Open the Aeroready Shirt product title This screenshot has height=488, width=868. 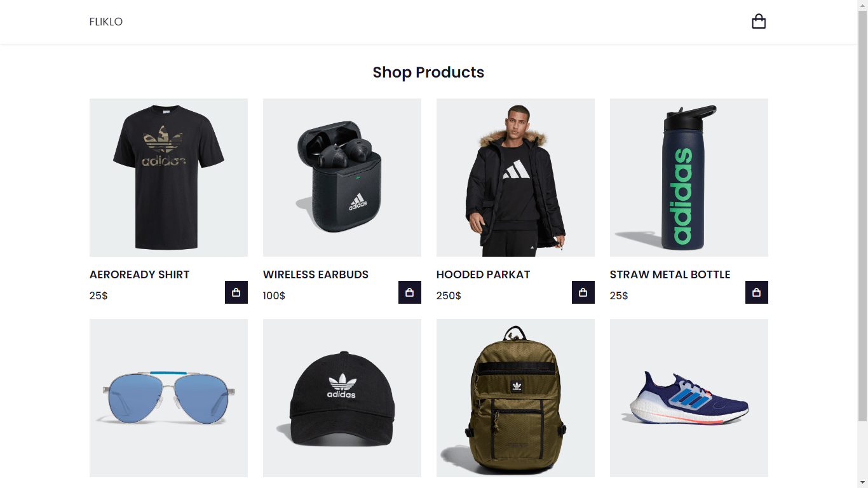tap(140, 274)
